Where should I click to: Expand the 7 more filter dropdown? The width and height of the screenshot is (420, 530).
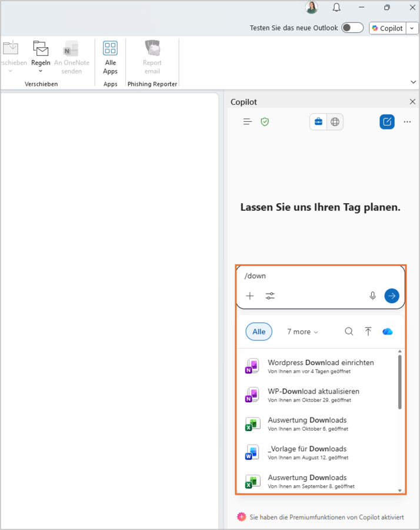click(302, 332)
